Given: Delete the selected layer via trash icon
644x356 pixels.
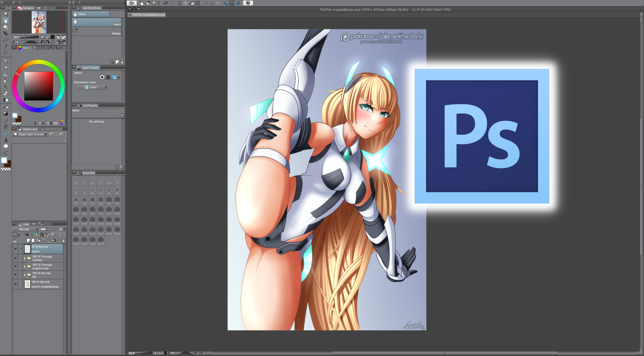Looking at the screenshot, I should [x=63, y=241].
